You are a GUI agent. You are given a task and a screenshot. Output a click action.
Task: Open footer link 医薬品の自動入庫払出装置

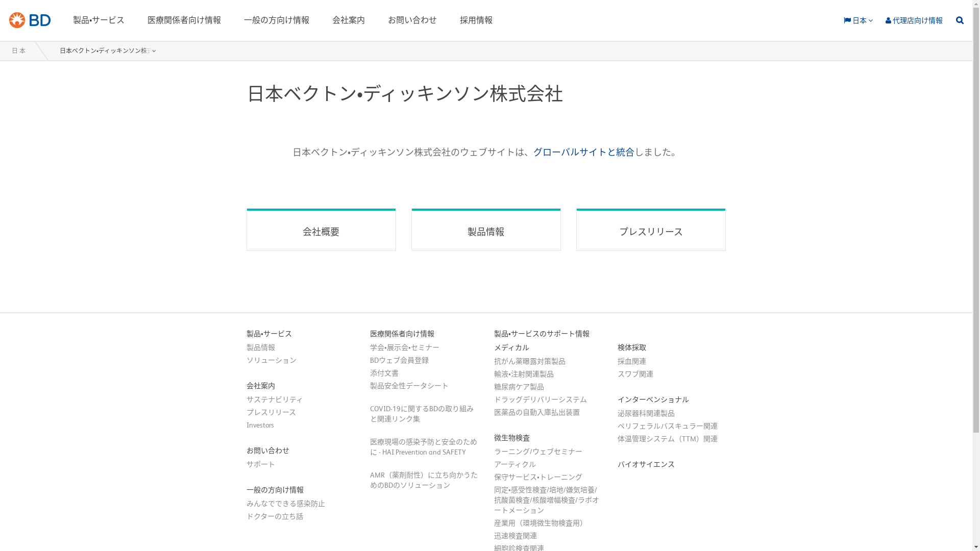pos(537,412)
